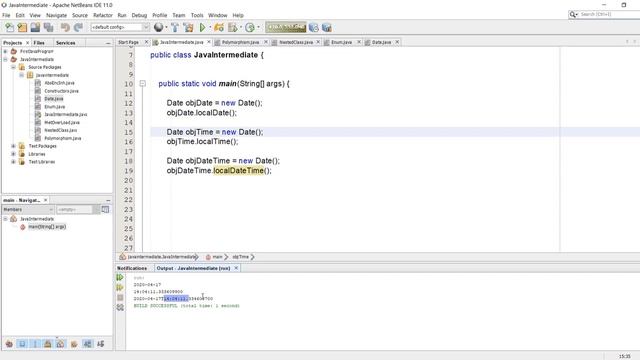Open the Refactor menu

coord(103,15)
